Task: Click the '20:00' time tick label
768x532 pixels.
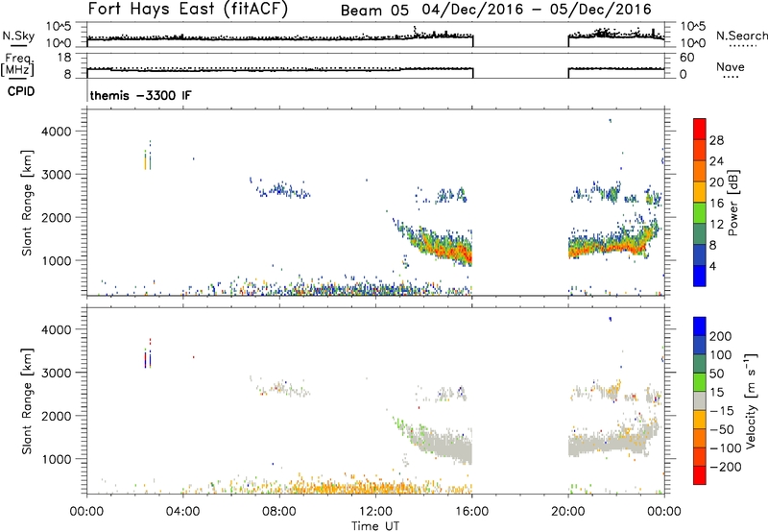Action: click(x=568, y=512)
